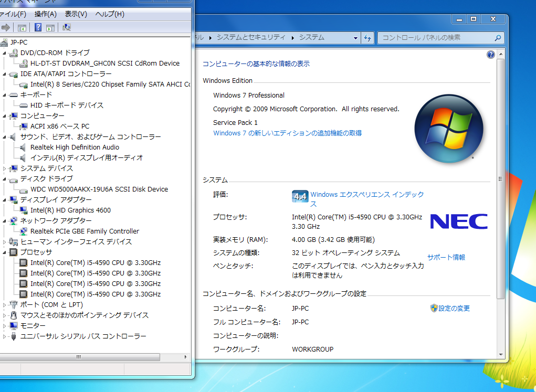The image size is (536, 392).
Task: Click the HL-DT-ST DVDRAM device icon
Action: [x=24, y=63]
